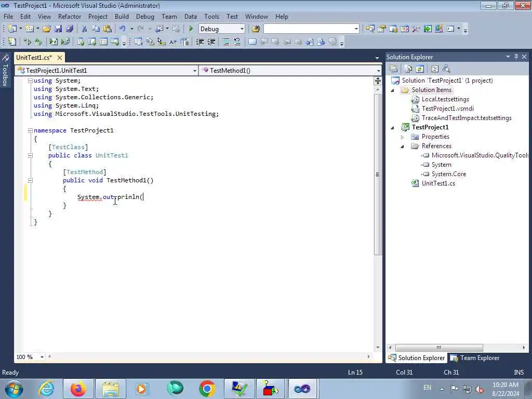Open the Team menu

pos(169,16)
